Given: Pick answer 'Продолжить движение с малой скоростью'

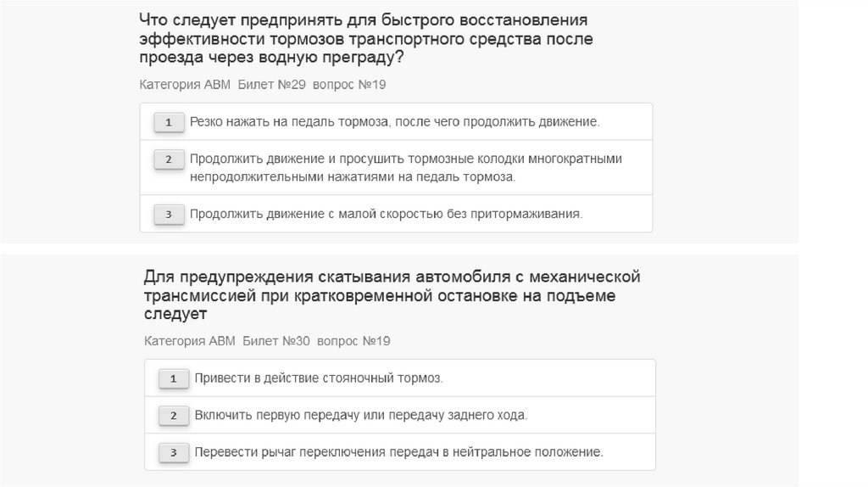Looking at the screenshot, I should 386,214.
